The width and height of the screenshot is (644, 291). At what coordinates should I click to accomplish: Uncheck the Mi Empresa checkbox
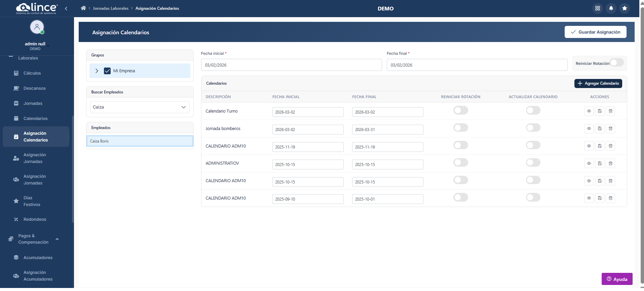pos(107,71)
